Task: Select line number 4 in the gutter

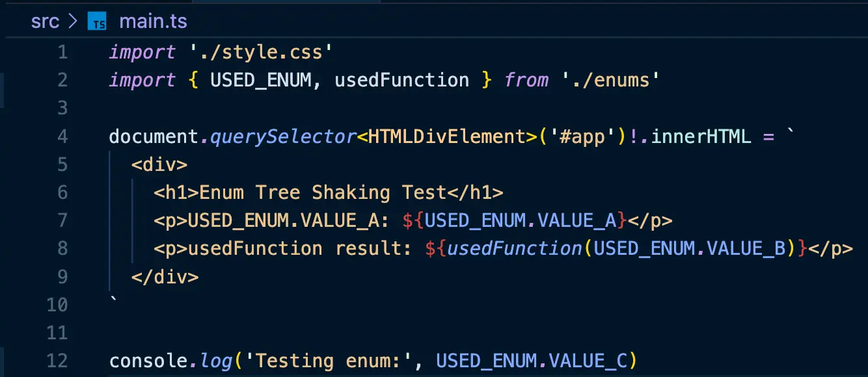Action: click(62, 136)
